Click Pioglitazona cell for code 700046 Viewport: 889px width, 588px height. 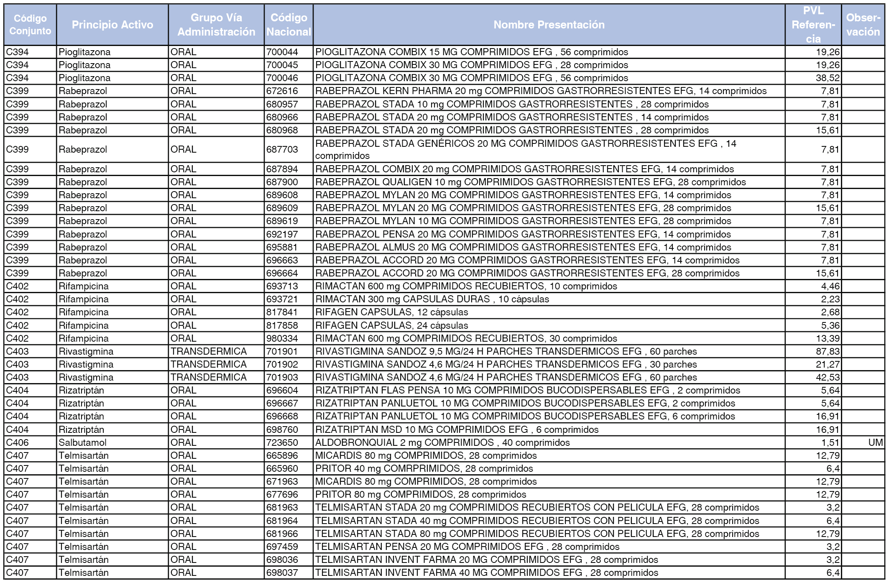click(x=112, y=78)
